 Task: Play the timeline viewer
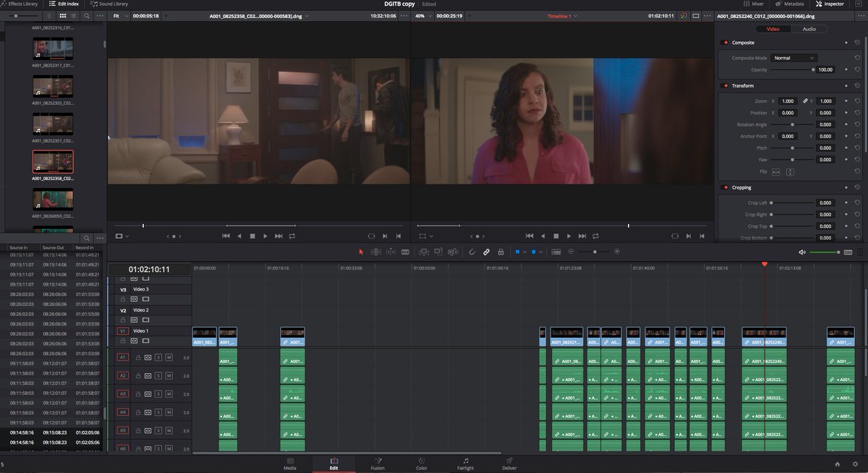(569, 236)
